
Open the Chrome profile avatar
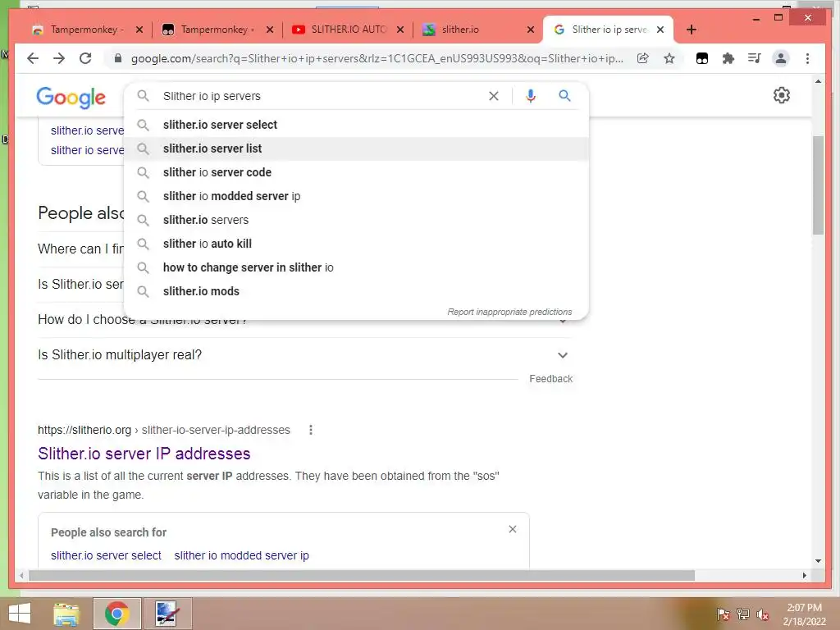click(781, 58)
